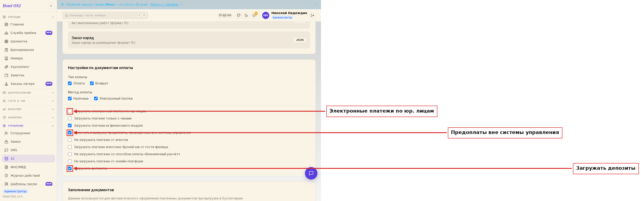The width and height of the screenshot is (644, 201).
Task: Click the logout icon next to user name
Action: 313,15
